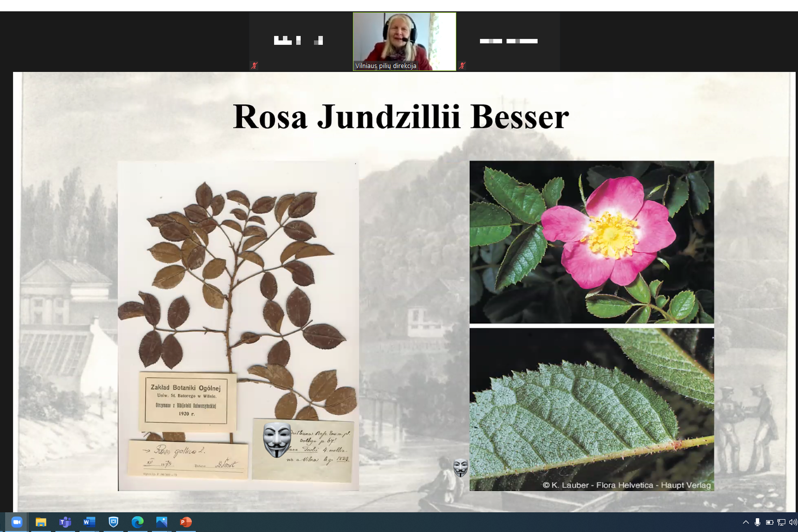Expand the hidden system tray icons chevron
Screen dimensions: 798x532
click(746, 522)
